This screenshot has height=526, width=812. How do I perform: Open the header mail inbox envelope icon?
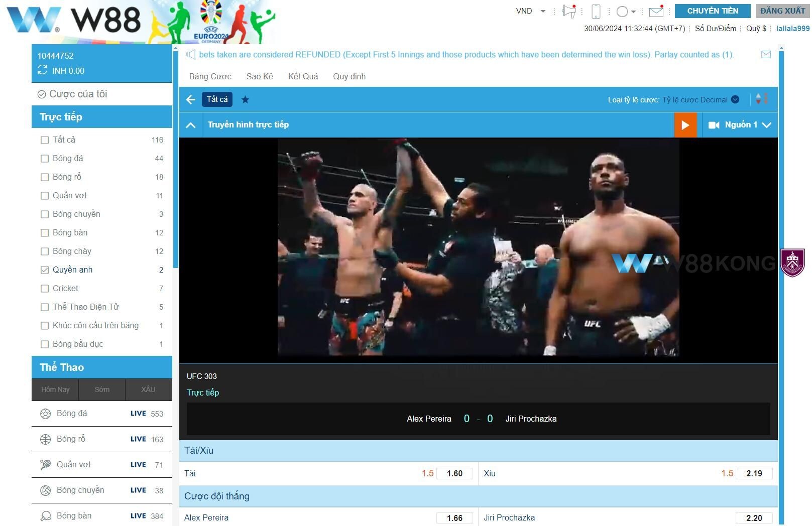tap(656, 11)
